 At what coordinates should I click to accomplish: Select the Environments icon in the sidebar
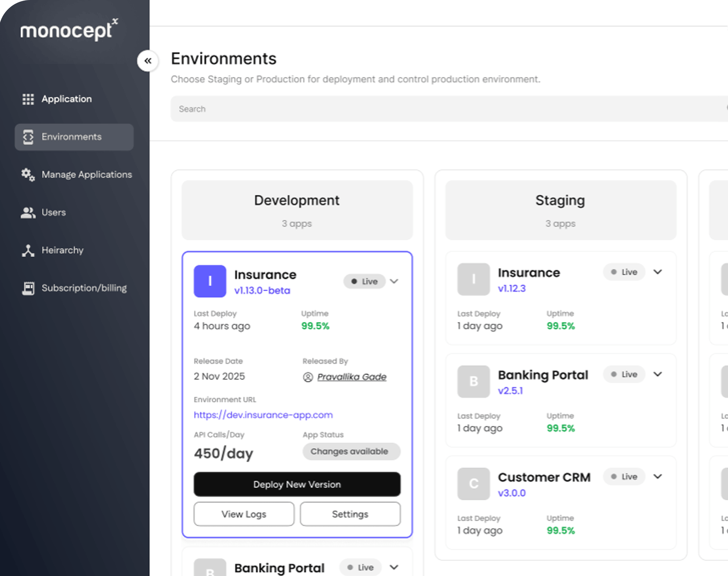tap(28, 137)
